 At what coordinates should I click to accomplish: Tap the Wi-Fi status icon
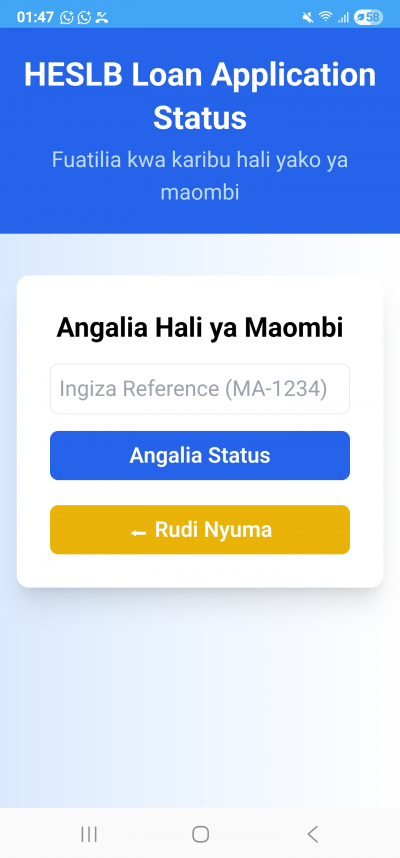(x=326, y=17)
